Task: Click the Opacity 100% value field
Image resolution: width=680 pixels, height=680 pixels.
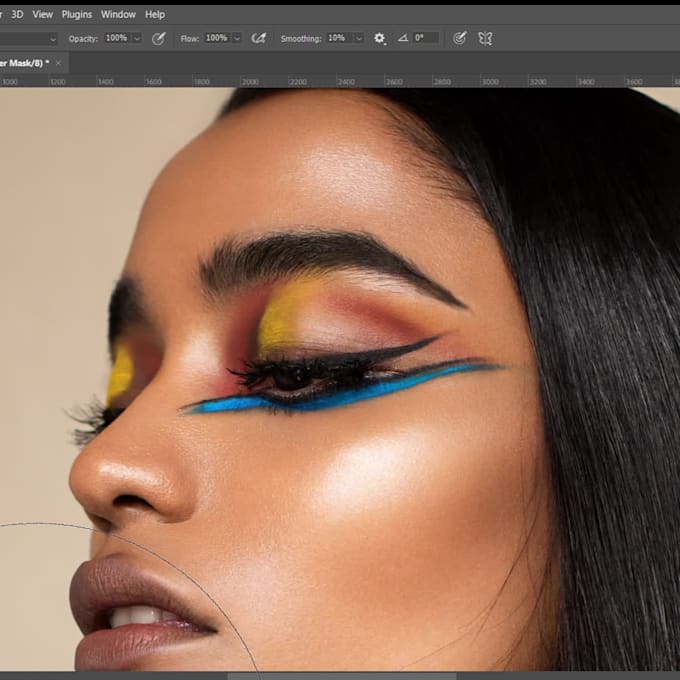Action: (117, 38)
